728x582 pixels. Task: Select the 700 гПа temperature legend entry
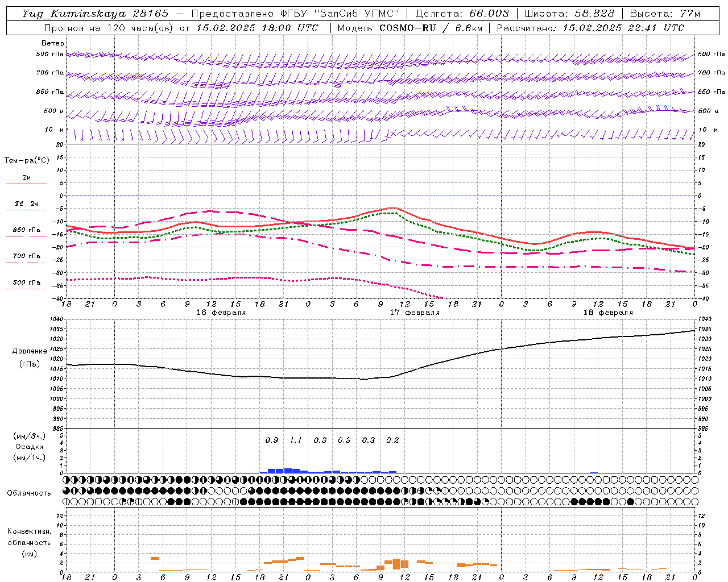(26, 256)
